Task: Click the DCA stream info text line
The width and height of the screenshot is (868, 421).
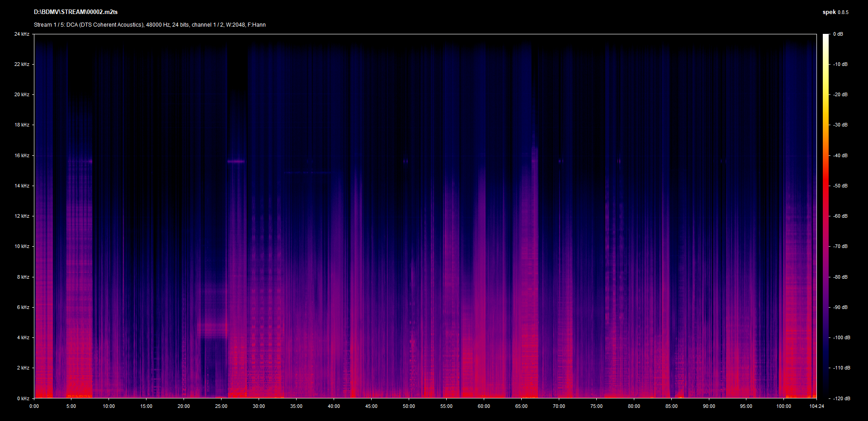Action: coord(150,25)
